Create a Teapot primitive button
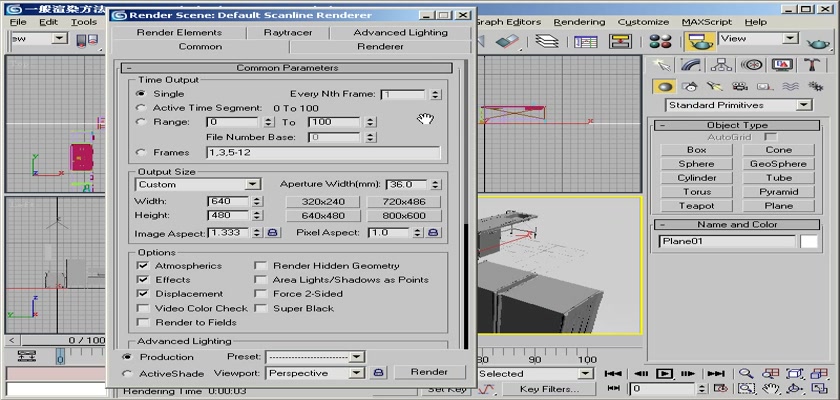The height and width of the screenshot is (400, 840). click(x=696, y=206)
